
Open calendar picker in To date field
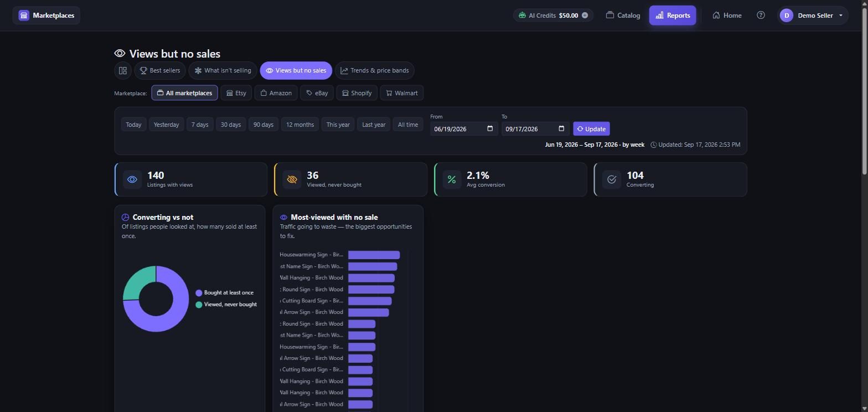coord(561,129)
